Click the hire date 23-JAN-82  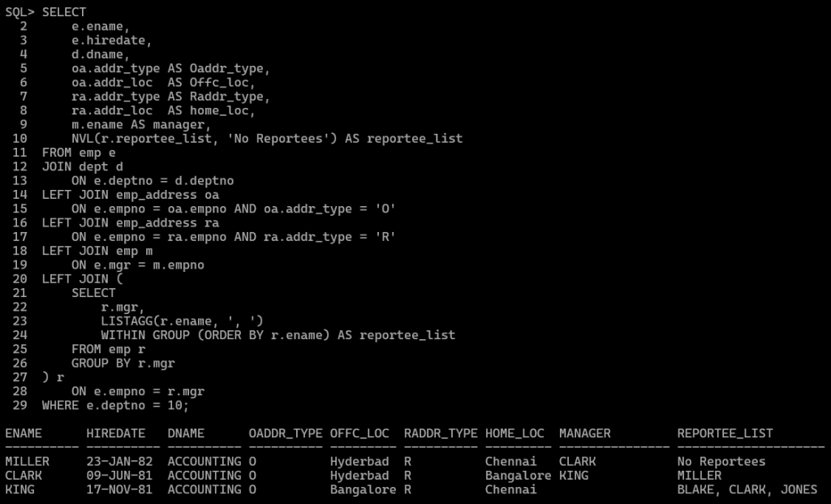[119, 462]
